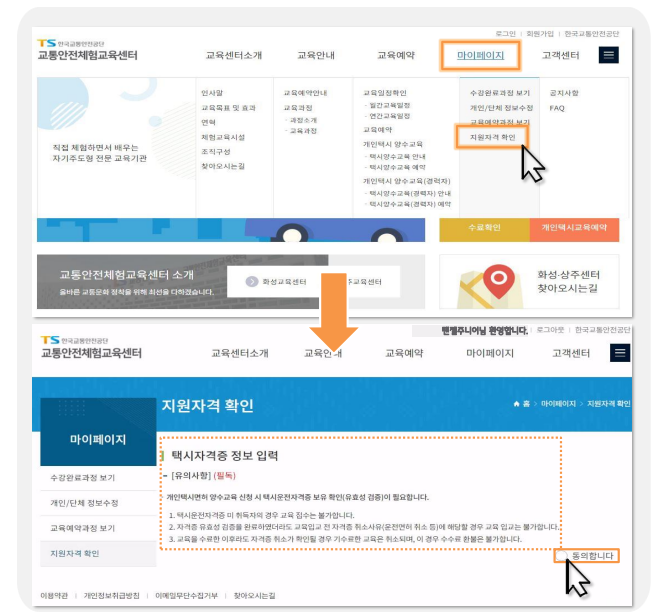Select 공지사항 submenu item
664x613 pixels.
pyautogui.click(x=564, y=93)
